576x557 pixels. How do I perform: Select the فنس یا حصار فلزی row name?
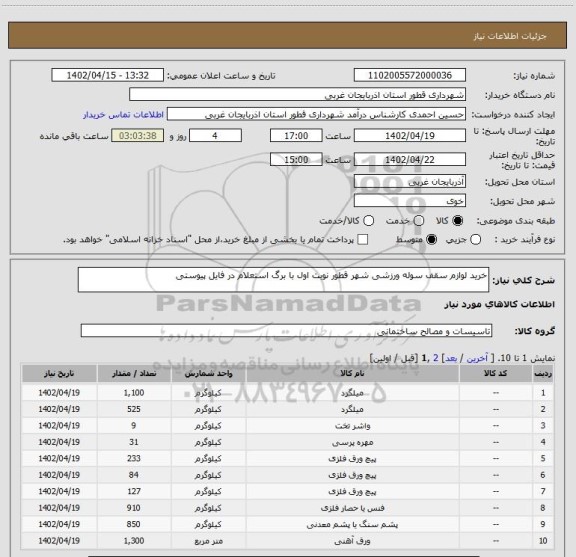[x=352, y=508]
